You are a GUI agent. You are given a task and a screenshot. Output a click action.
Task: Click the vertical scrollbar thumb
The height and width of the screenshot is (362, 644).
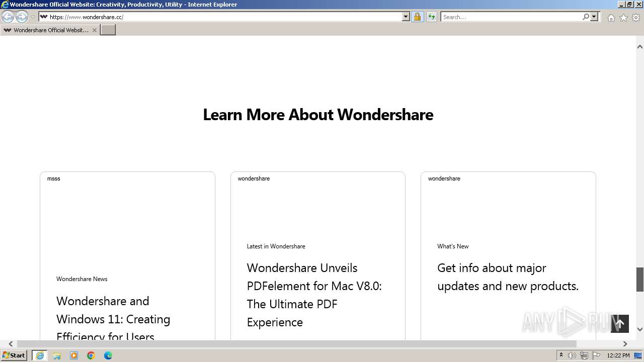coord(640,280)
